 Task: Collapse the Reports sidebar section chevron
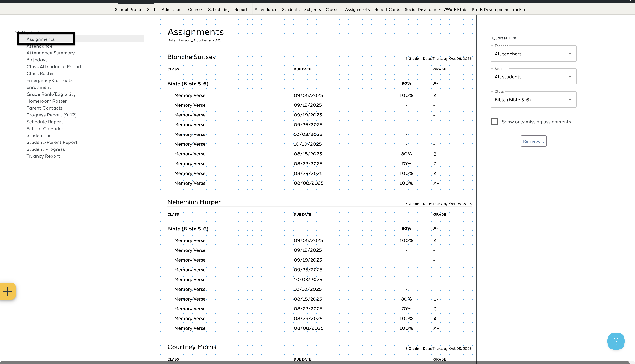click(17, 32)
